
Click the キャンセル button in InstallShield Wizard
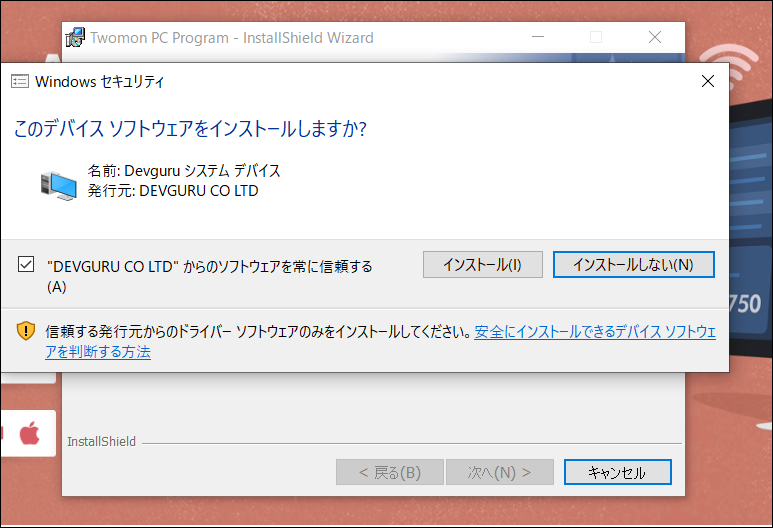(x=618, y=472)
